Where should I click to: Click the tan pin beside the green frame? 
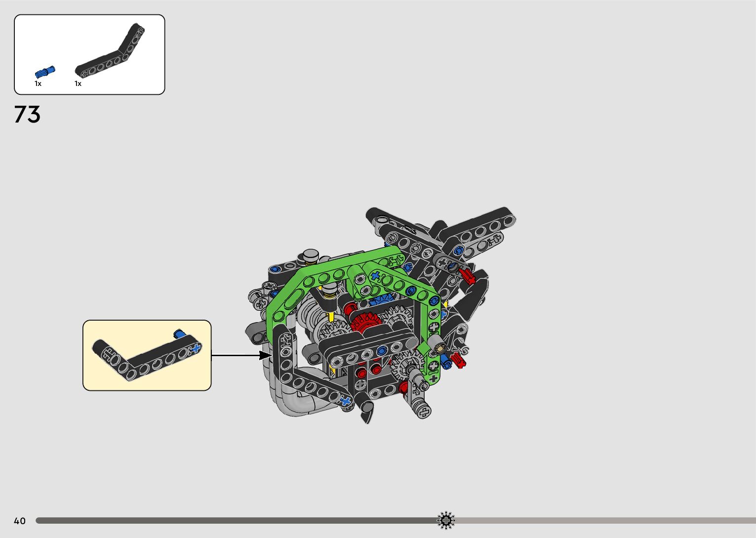[x=438, y=349]
